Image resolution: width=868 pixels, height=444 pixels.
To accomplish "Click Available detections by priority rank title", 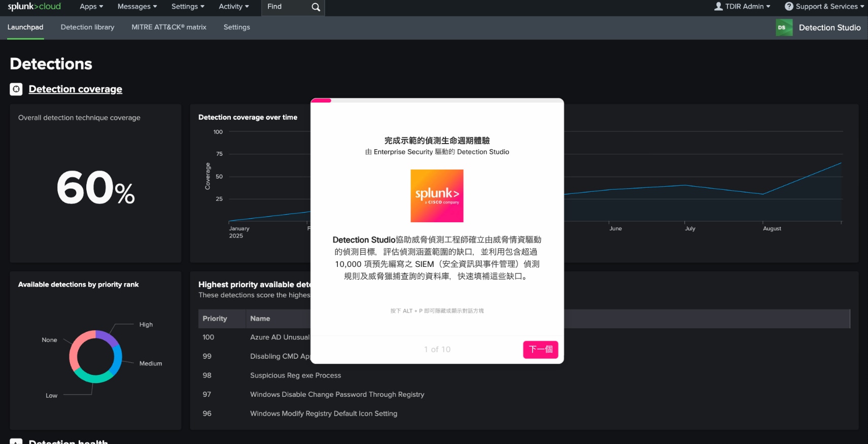I will point(78,285).
